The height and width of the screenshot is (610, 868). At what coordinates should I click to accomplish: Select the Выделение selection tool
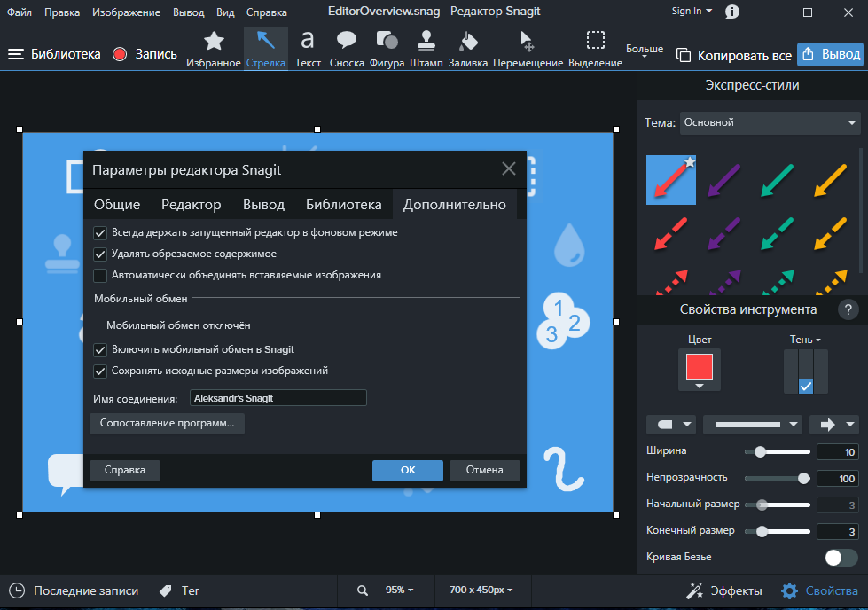point(595,50)
